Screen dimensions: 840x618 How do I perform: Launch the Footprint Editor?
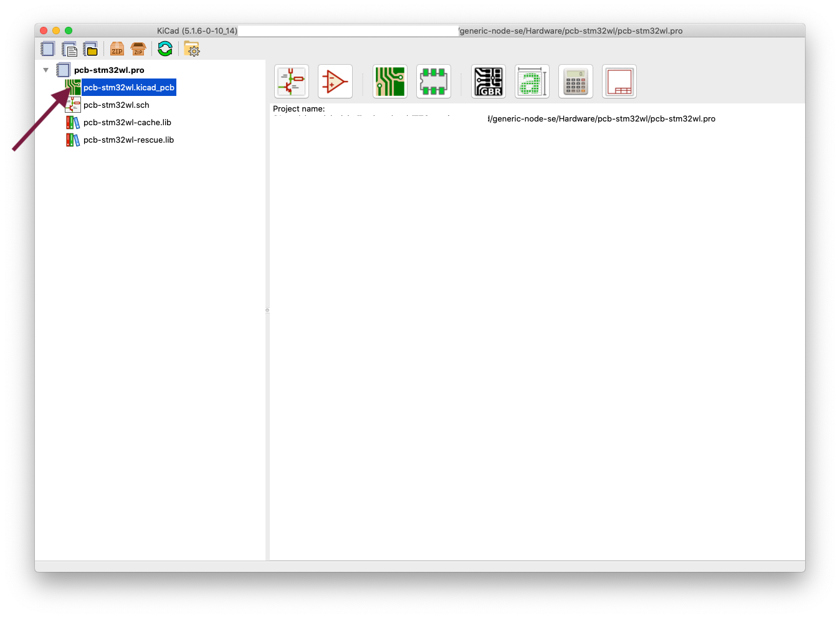click(x=434, y=82)
